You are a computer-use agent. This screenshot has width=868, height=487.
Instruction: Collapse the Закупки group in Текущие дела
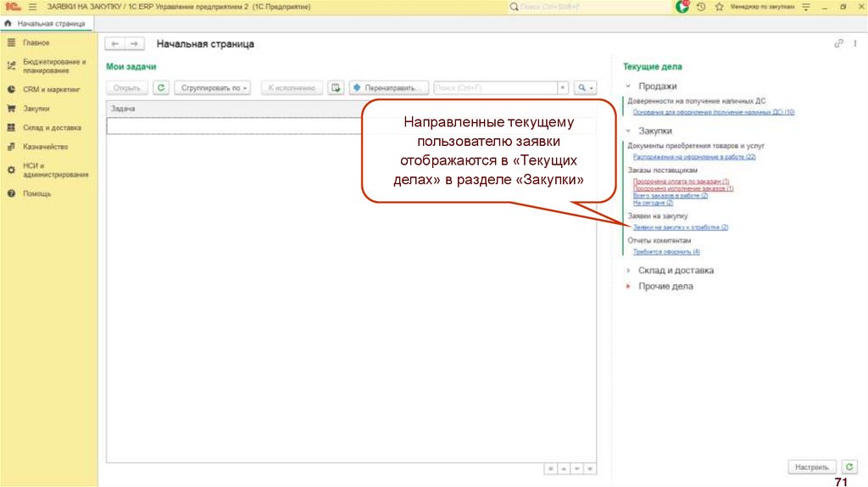(628, 132)
